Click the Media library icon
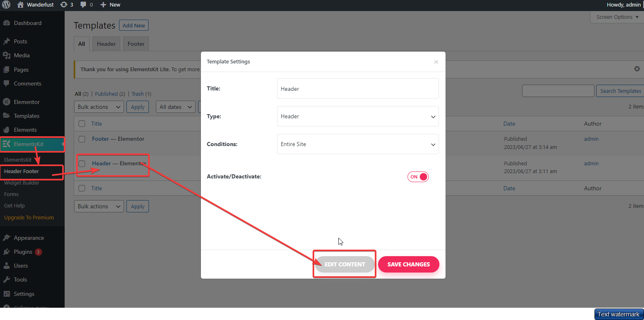This screenshot has width=644, height=320. click(x=7, y=55)
